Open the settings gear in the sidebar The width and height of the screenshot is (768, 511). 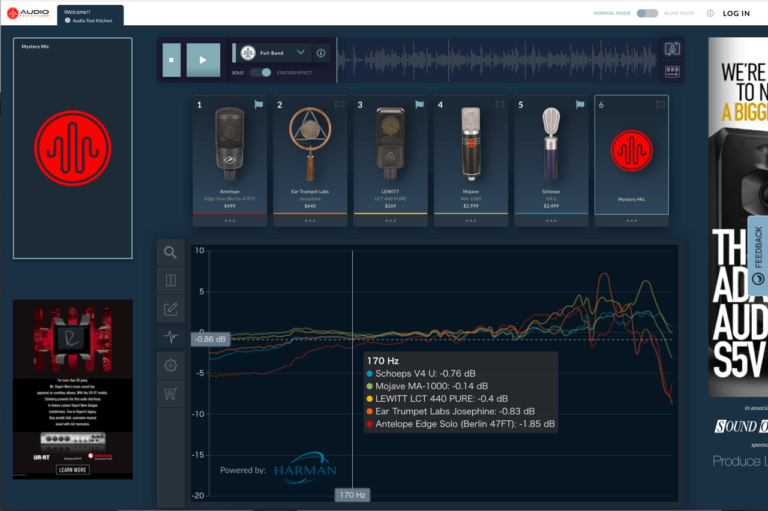click(170, 365)
